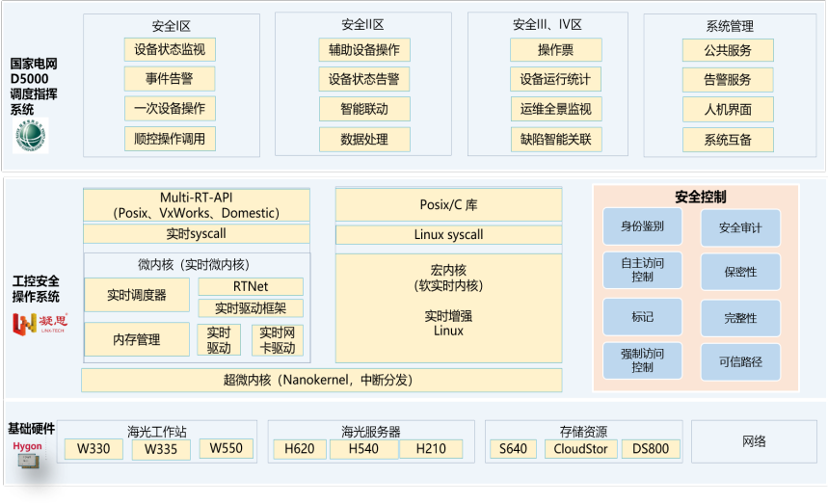
Task: Click the W330 workstation box
Action: tap(93, 449)
